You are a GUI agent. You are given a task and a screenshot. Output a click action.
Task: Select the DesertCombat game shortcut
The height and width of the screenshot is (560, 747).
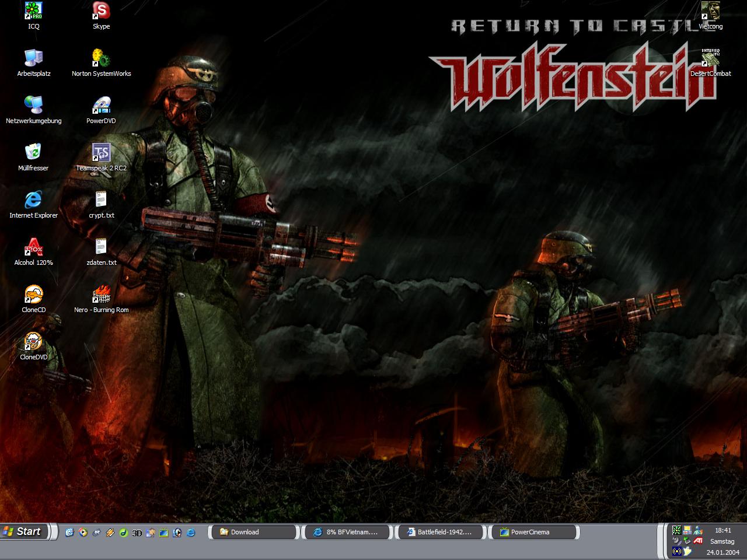pyautogui.click(x=710, y=58)
